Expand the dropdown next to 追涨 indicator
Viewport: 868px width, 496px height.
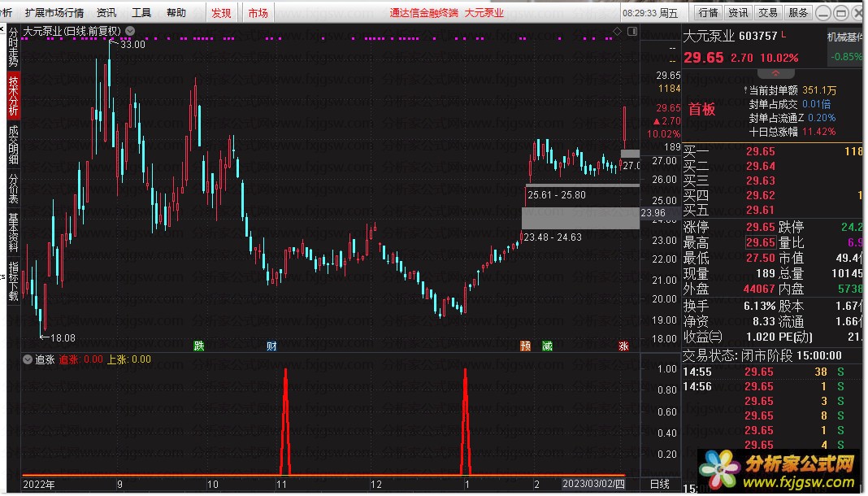(27, 359)
